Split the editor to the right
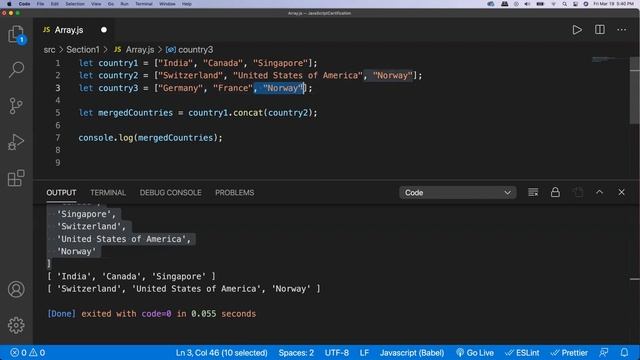The width and height of the screenshot is (640, 360). [600, 30]
